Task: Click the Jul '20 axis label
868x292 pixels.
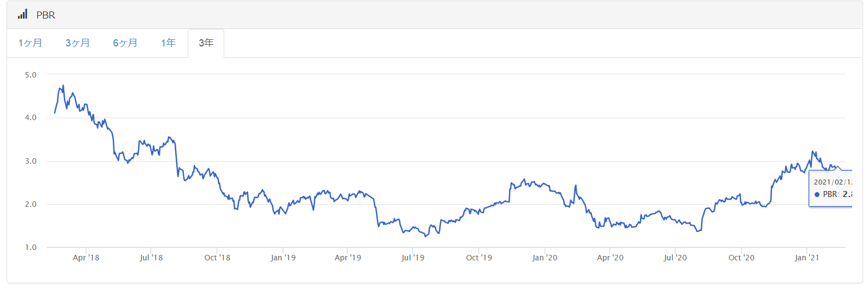Action: point(675,258)
